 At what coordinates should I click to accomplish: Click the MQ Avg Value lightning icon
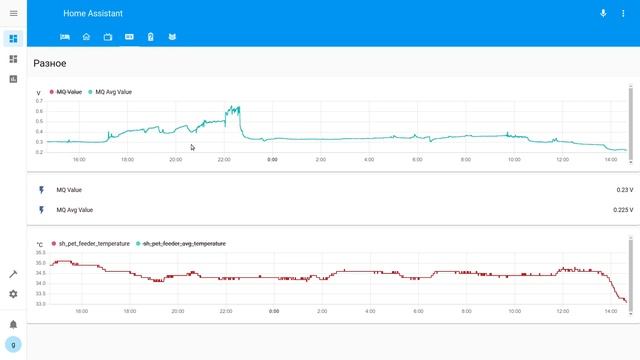tap(42, 210)
